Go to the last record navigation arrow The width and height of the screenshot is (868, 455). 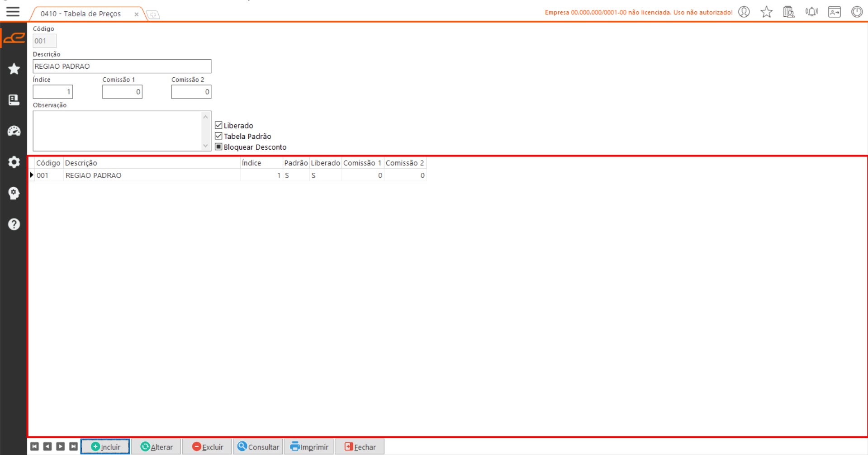point(73,447)
